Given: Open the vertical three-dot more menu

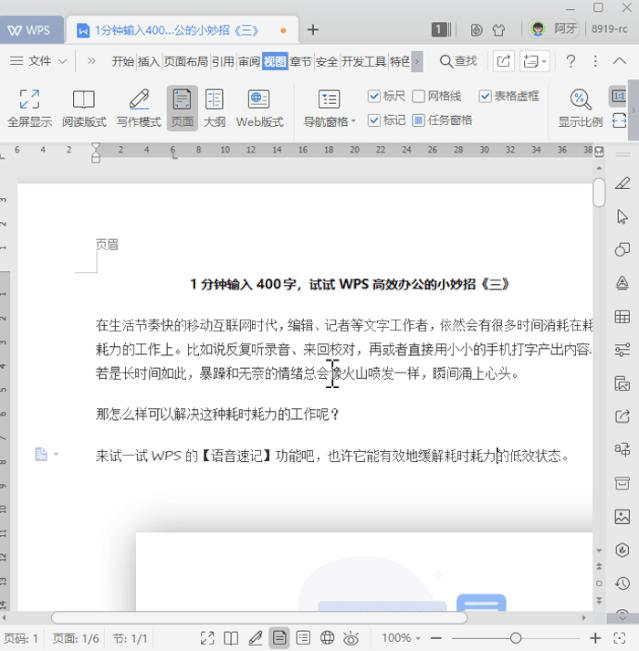Looking at the screenshot, I should tap(595, 61).
